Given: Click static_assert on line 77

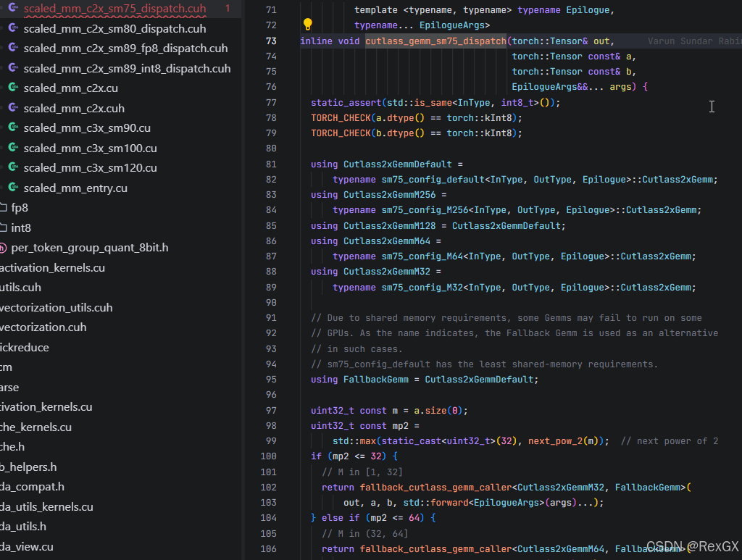Looking at the screenshot, I should point(346,103).
